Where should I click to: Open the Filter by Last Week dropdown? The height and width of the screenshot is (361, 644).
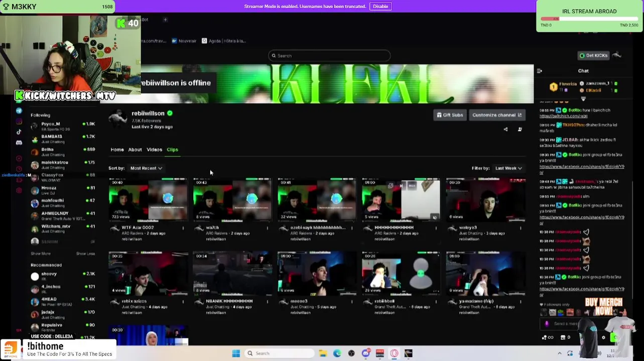(x=508, y=168)
